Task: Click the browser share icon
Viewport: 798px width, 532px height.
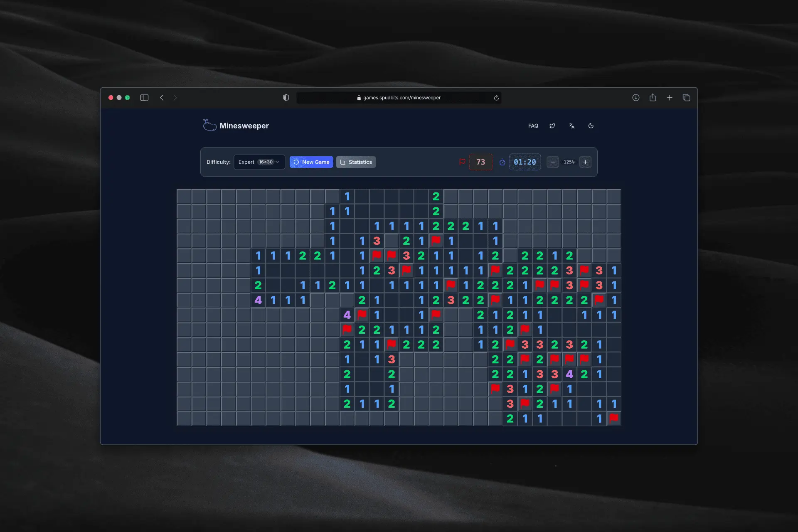Action: pos(653,97)
